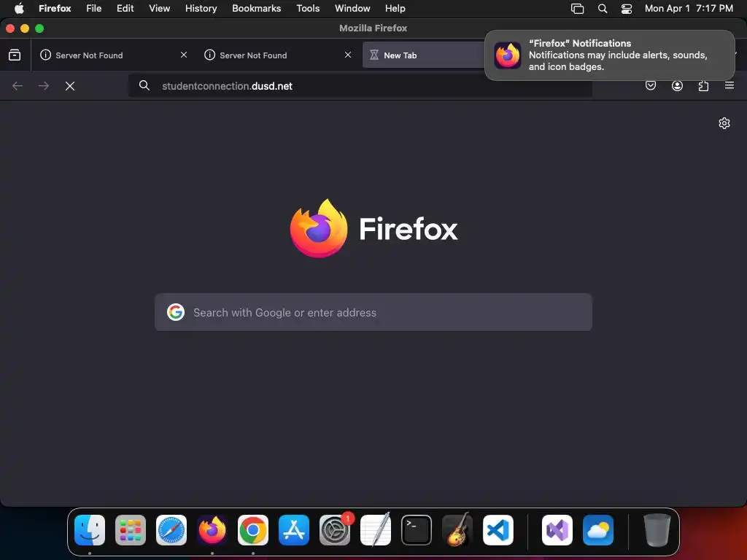Click the back navigation arrow
This screenshot has width=747, height=560.
(18, 86)
